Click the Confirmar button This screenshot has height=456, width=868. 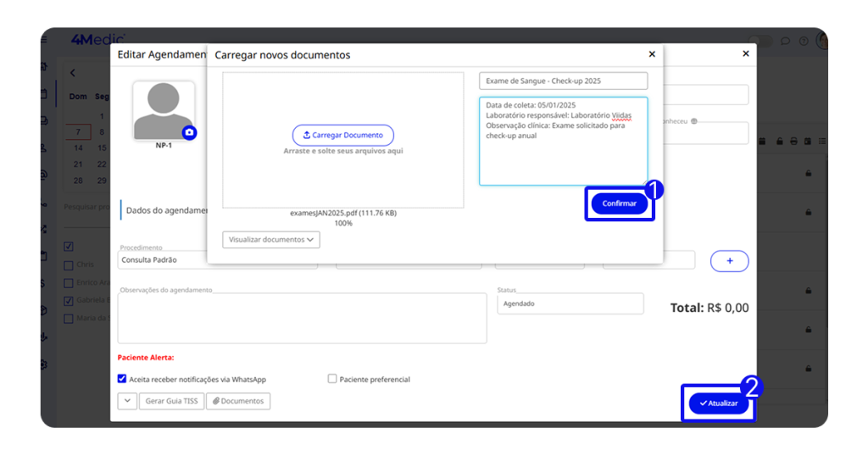point(619,203)
